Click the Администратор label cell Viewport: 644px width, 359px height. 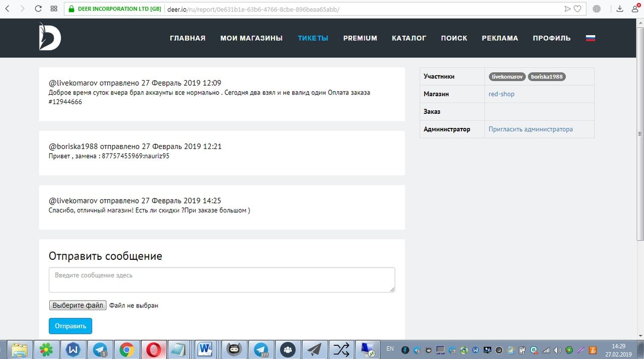click(447, 129)
